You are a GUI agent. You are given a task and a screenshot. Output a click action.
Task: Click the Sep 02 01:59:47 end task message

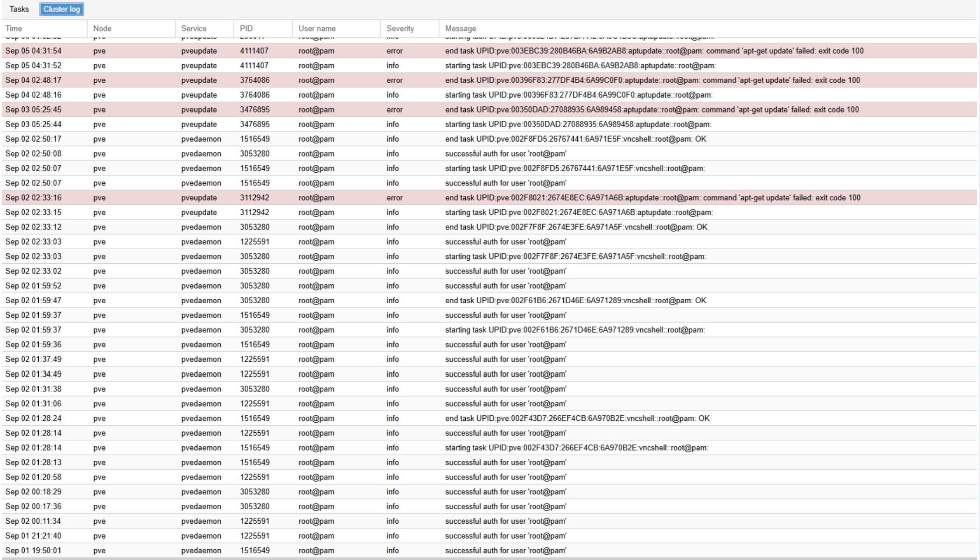click(576, 301)
